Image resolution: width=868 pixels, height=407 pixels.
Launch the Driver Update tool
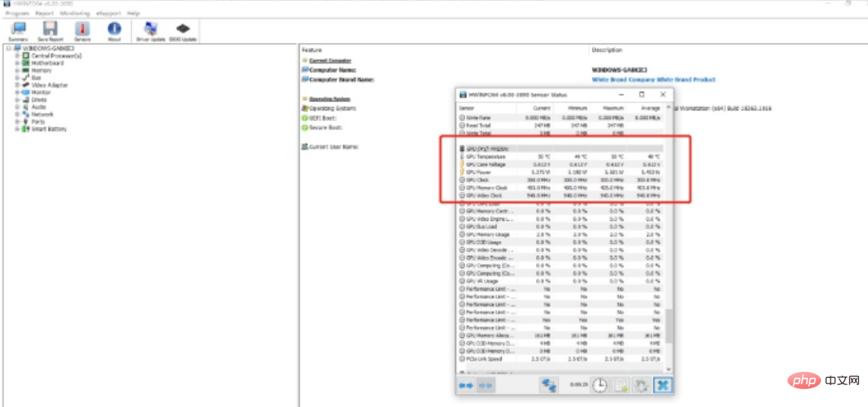click(150, 31)
